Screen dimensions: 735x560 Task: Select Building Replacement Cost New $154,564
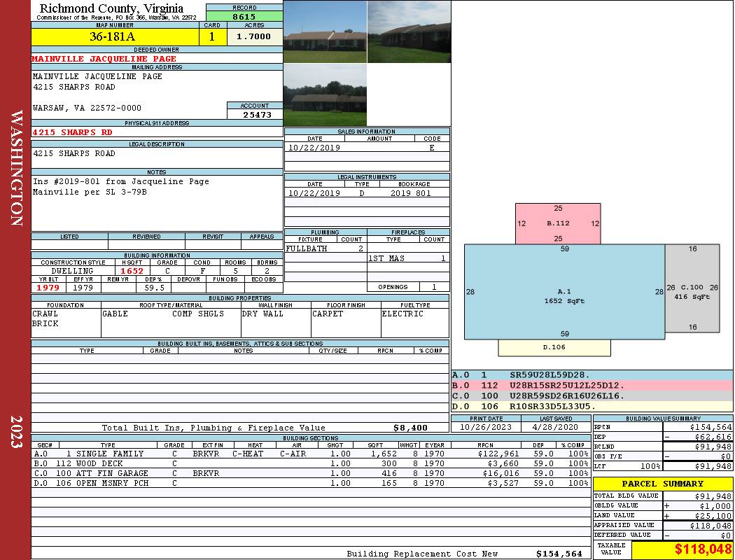(x=559, y=554)
